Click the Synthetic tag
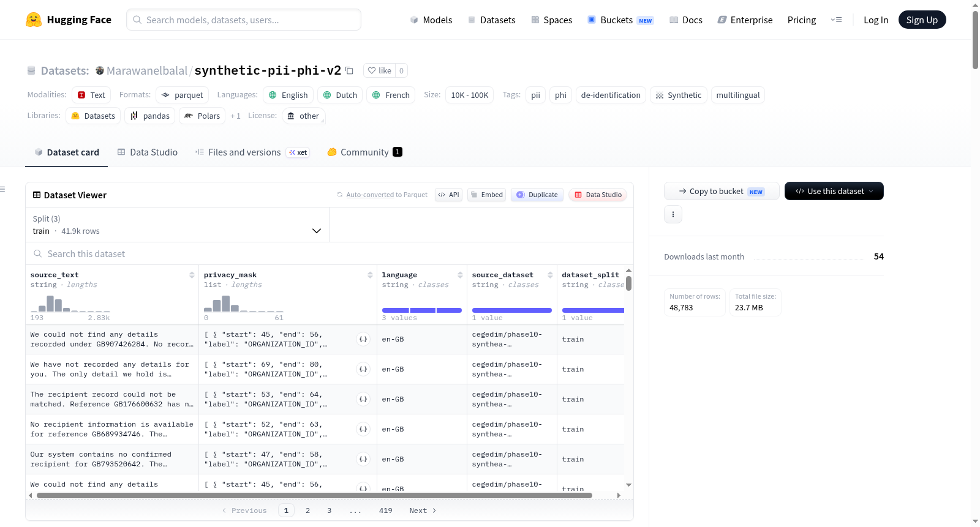980x527 pixels. [x=678, y=95]
